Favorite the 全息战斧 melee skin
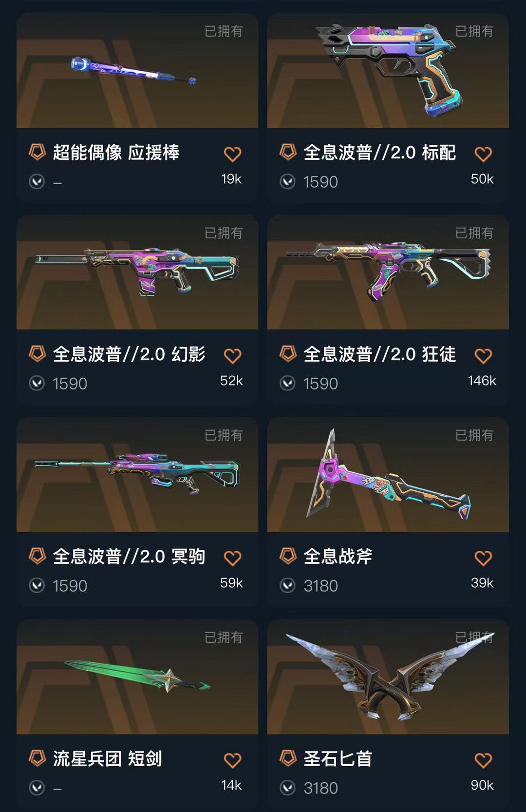Viewport: 526px width, 812px height. pyautogui.click(x=483, y=558)
